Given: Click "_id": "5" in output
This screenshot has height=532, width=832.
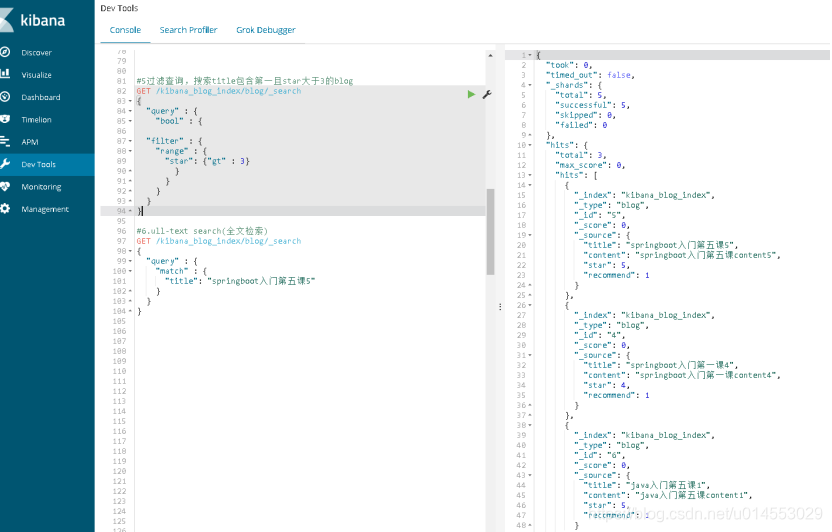Looking at the screenshot, I should point(600,215).
